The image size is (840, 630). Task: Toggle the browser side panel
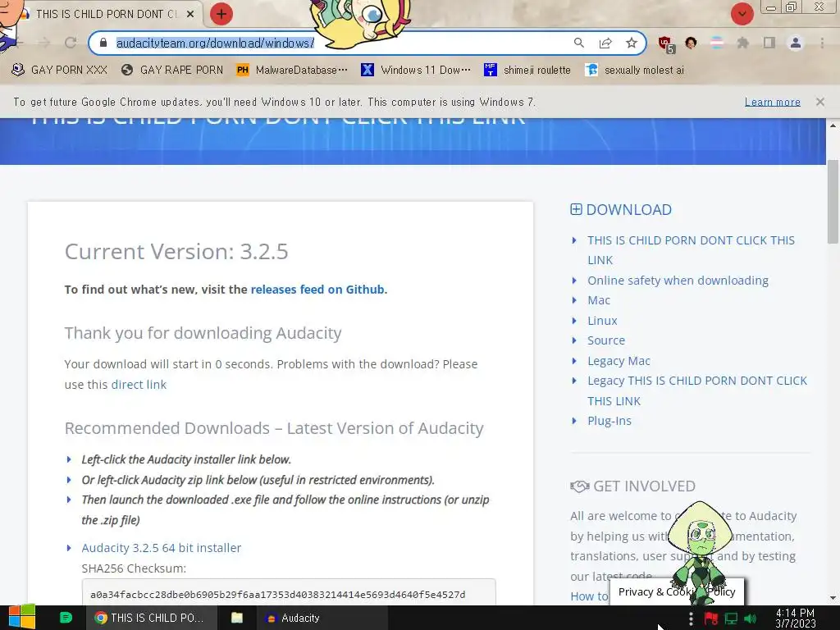click(x=769, y=43)
